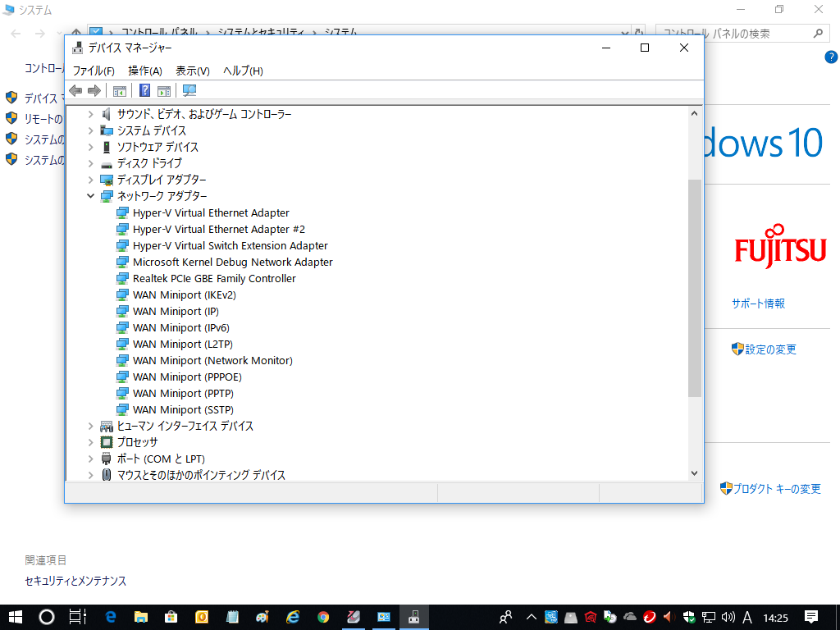Select Hyper-V Virtual Ethernet Adapter #2

[219, 230]
